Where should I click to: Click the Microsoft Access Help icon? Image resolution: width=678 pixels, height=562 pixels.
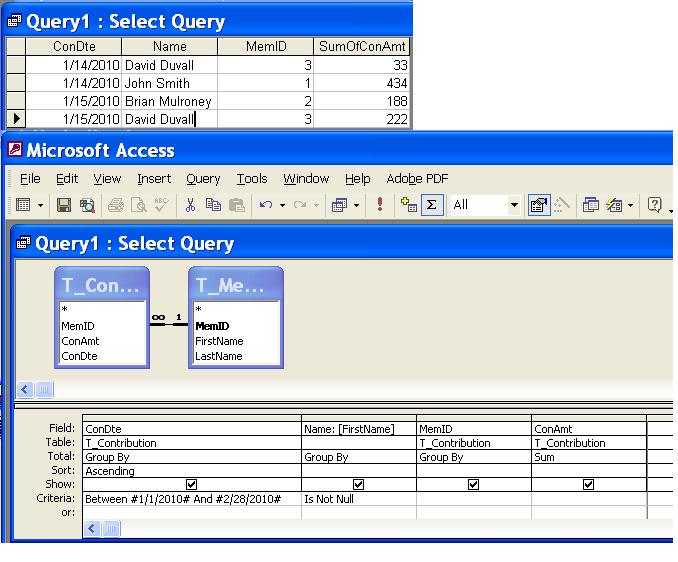click(x=654, y=205)
